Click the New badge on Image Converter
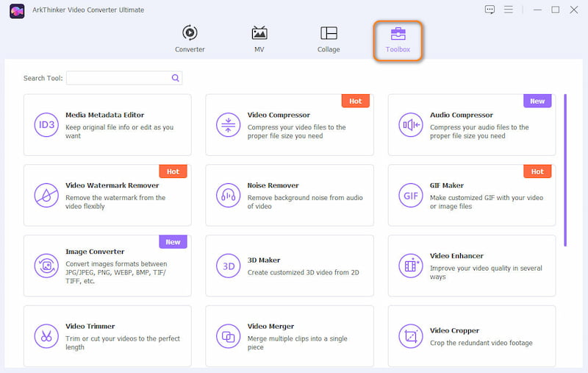This screenshot has height=373, width=588. (173, 242)
